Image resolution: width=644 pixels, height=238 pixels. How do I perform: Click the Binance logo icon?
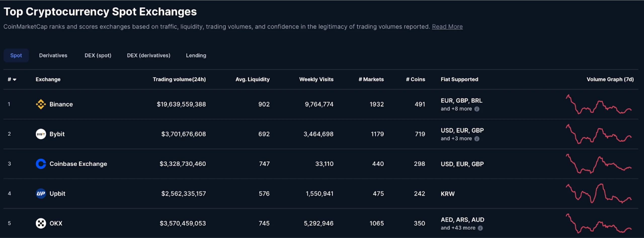click(41, 104)
